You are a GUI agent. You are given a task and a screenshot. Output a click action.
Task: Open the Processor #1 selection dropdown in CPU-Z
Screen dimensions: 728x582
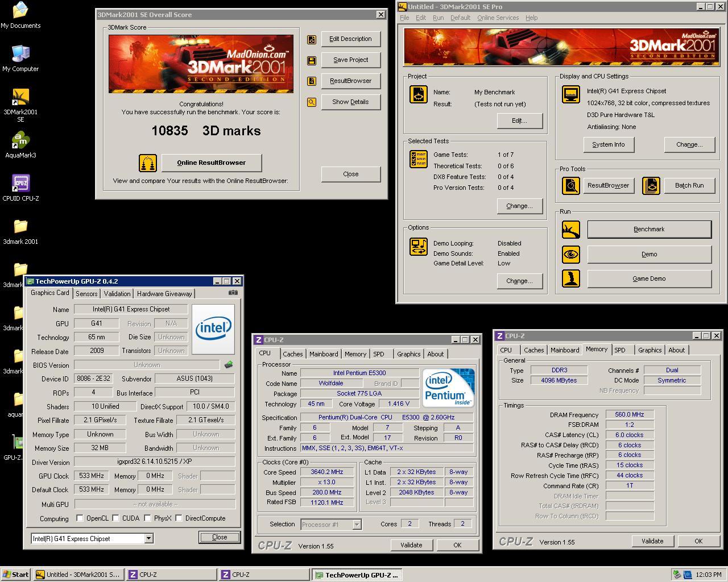pos(357,525)
